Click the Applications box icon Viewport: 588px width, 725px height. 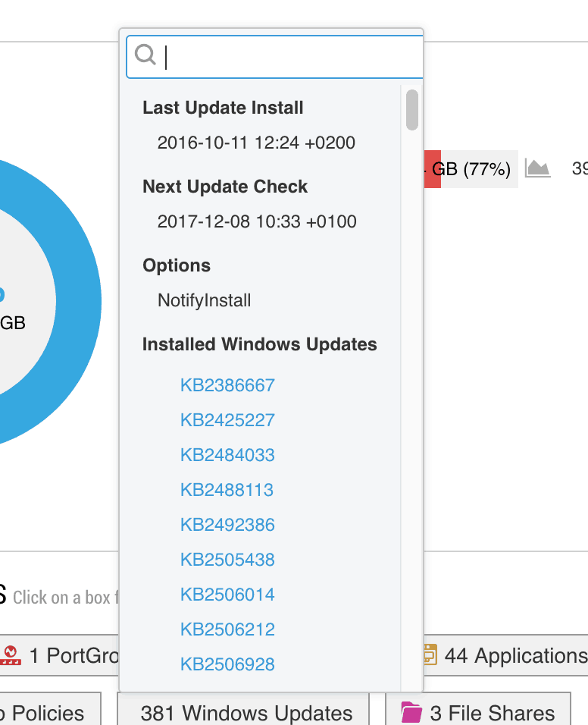pos(430,654)
